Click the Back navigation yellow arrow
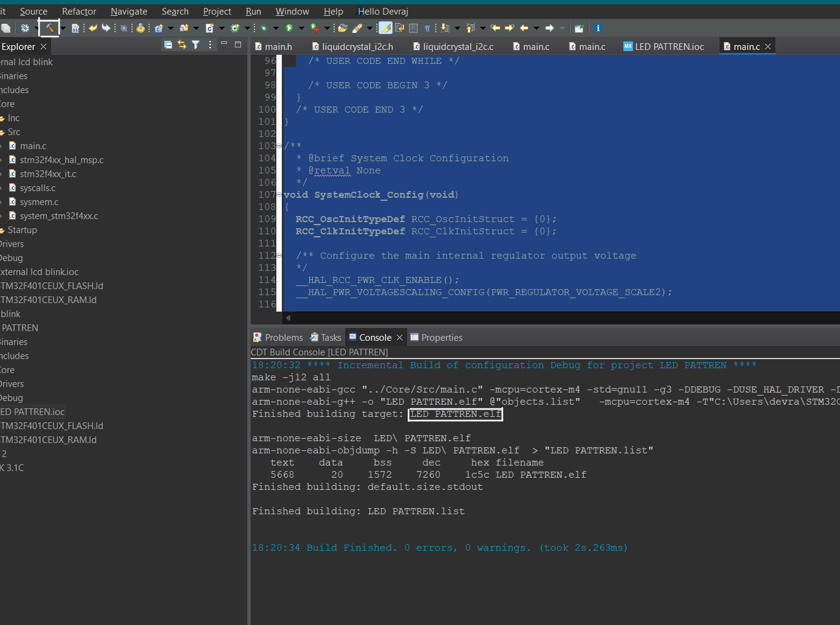The image size is (840, 625). pos(524,28)
